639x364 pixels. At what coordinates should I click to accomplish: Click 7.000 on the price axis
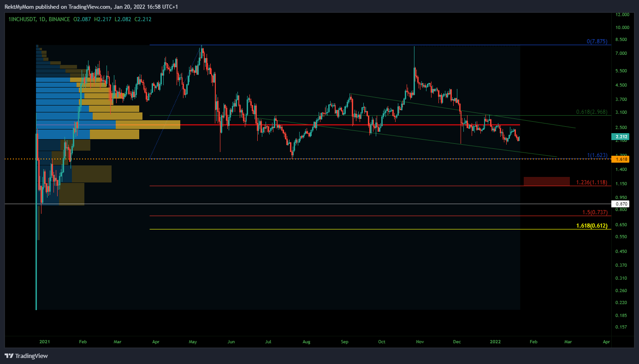622,53
